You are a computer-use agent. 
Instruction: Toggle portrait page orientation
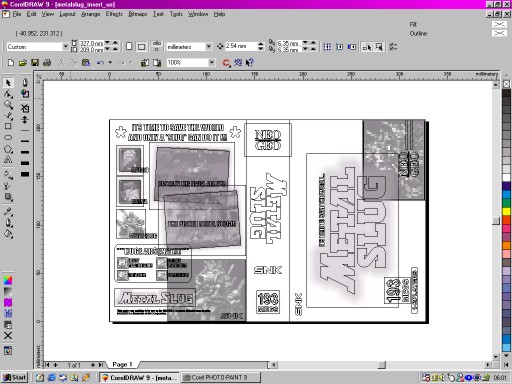tap(129, 47)
